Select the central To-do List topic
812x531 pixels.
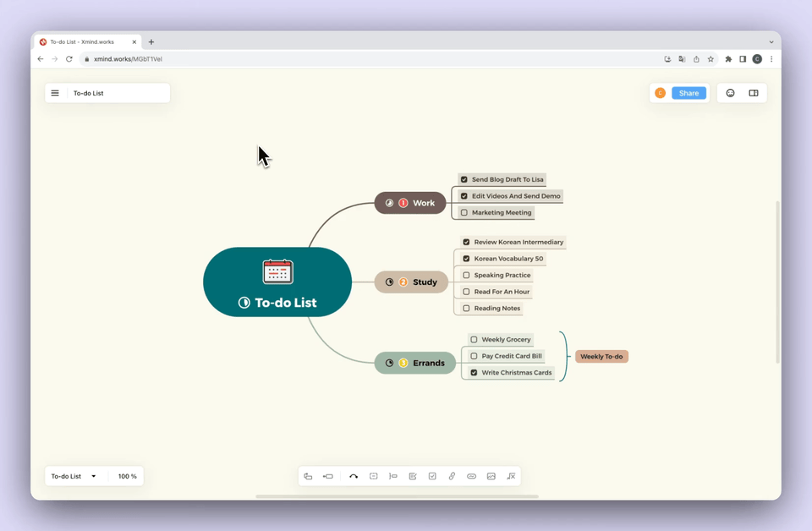(x=277, y=282)
